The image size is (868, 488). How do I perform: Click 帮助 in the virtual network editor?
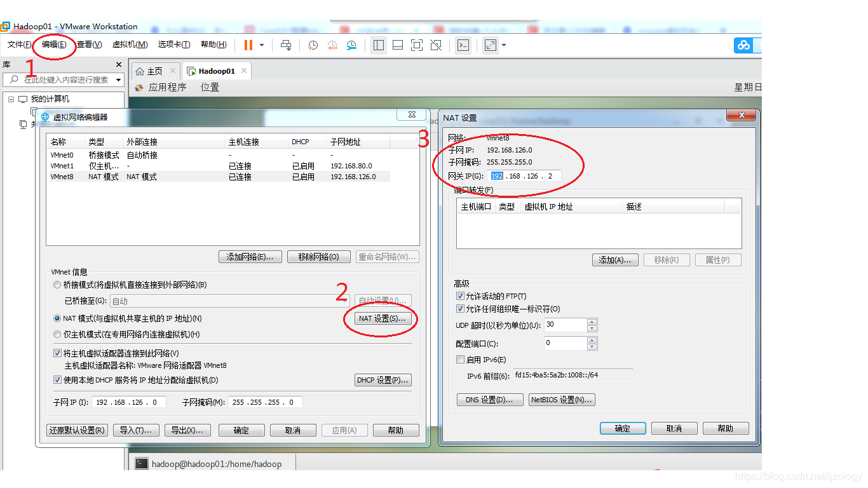396,430
